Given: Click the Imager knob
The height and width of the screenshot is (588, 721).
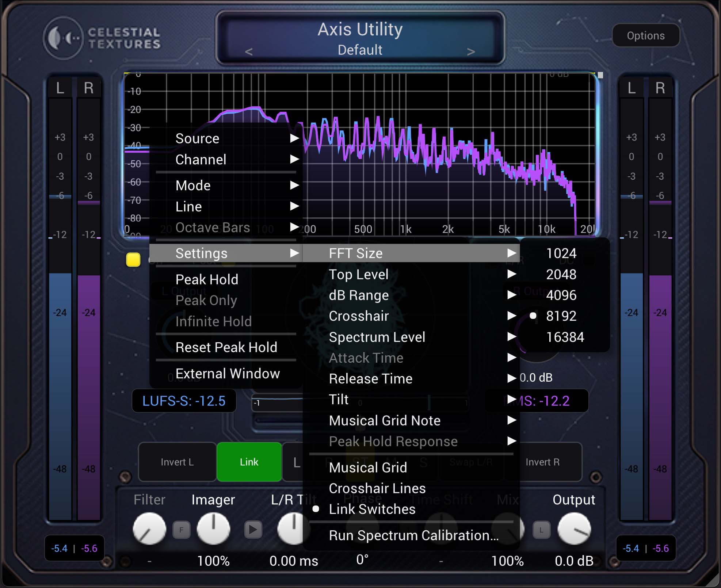Looking at the screenshot, I should pos(214,529).
